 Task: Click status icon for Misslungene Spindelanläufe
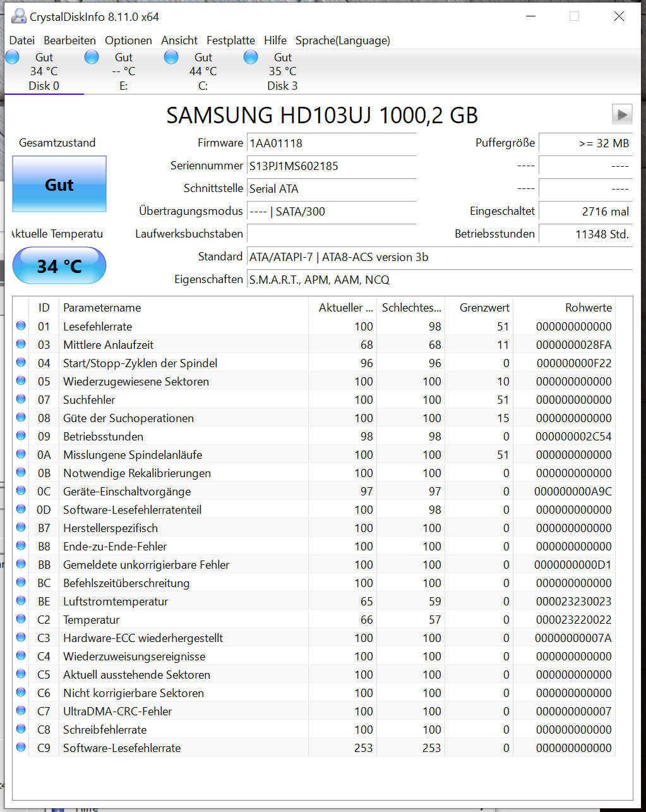click(x=21, y=454)
